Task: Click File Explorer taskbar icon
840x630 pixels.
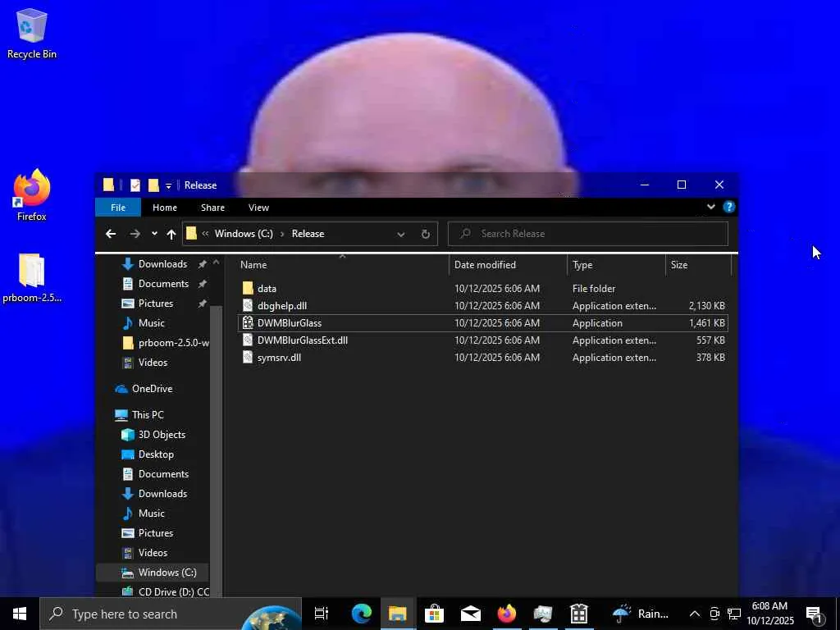Action: [x=398, y=614]
